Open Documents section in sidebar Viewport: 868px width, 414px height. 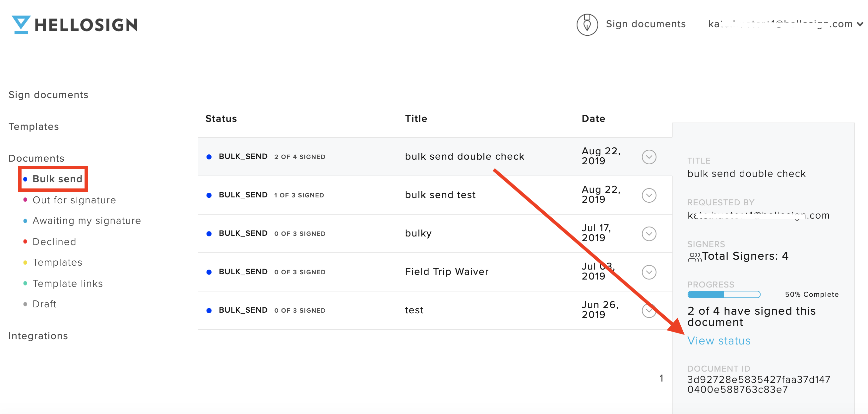click(x=36, y=158)
